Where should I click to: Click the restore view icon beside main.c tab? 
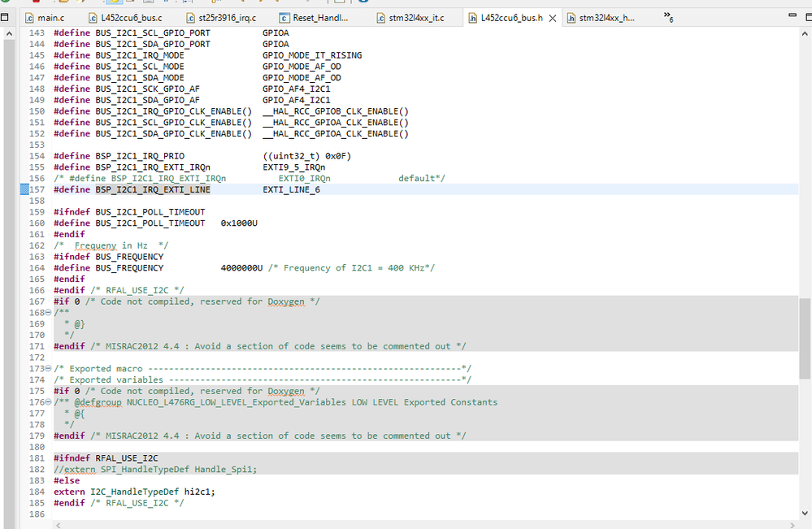click(x=5, y=17)
